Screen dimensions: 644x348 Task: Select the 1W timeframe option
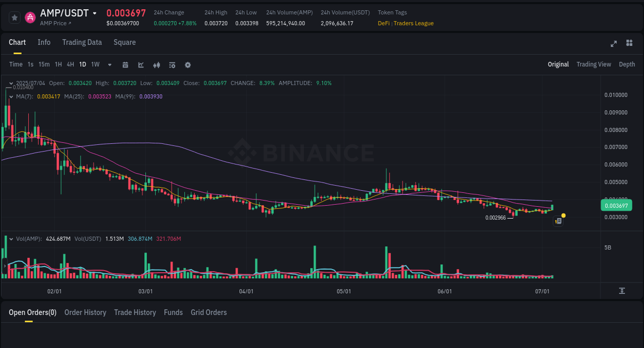(95, 64)
